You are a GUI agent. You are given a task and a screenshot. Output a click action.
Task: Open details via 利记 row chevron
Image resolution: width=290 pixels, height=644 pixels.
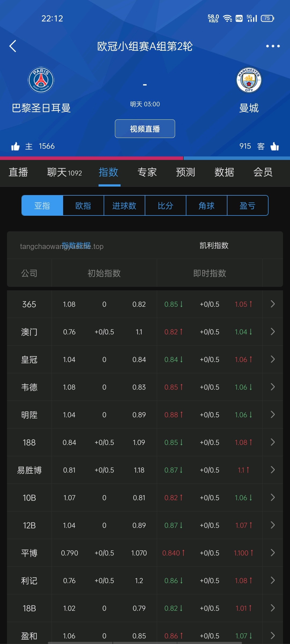click(273, 580)
